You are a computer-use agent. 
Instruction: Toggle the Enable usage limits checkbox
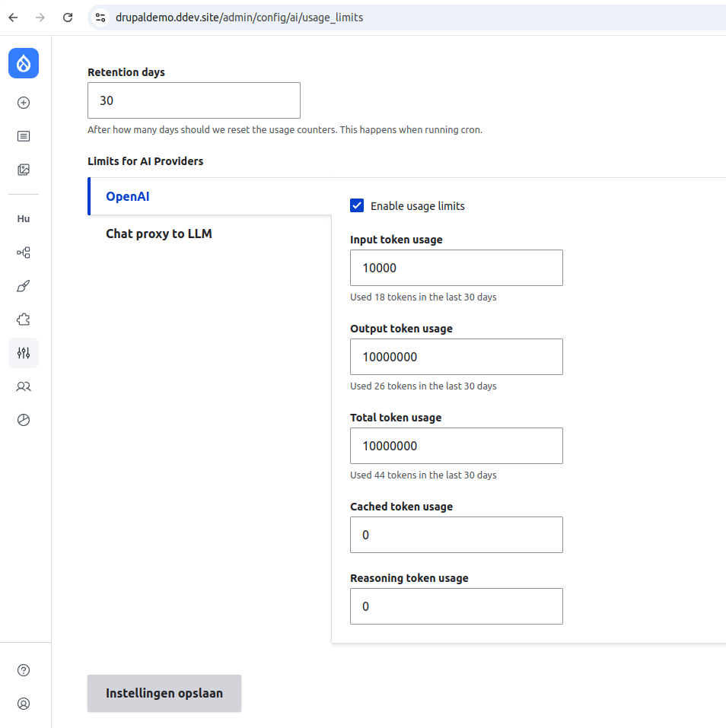tap(357, 205)
